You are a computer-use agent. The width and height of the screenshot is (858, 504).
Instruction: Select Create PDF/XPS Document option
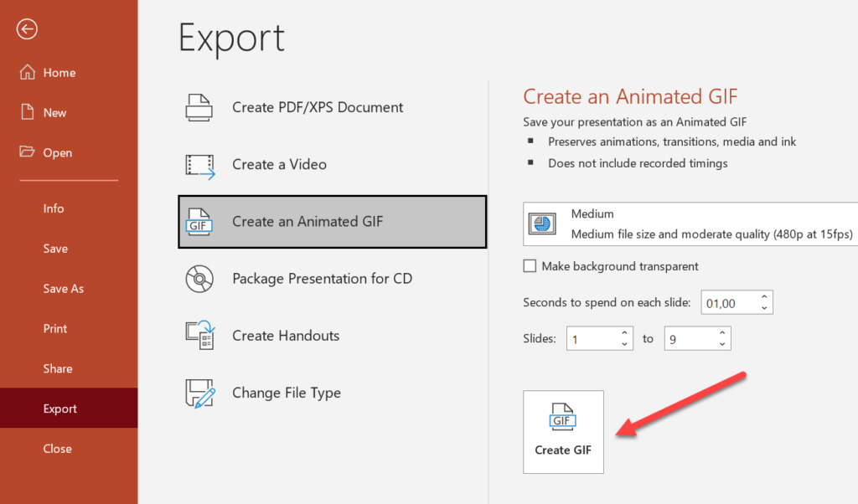pos(332,107)
